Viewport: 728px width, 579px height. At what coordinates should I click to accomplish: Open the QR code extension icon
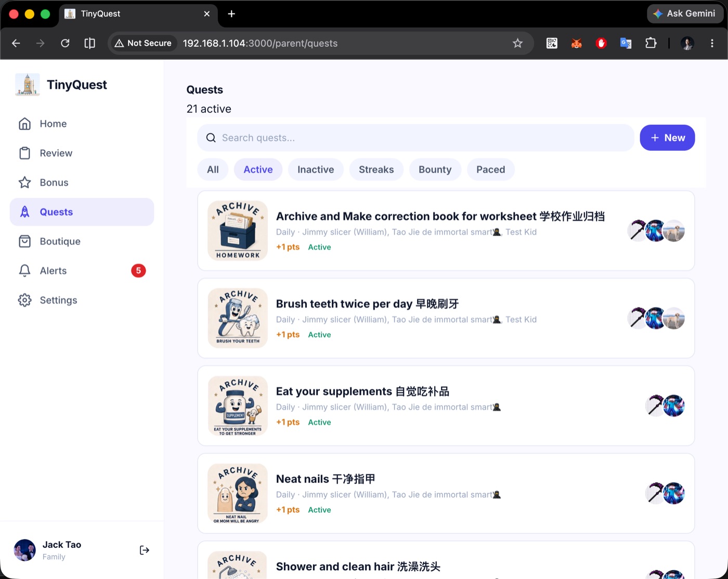(x=552, y=43)
